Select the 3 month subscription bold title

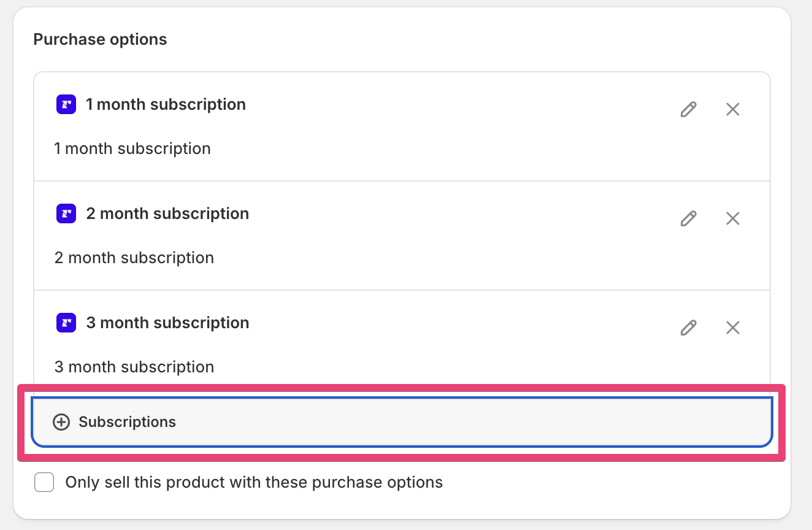click(167, 323)
